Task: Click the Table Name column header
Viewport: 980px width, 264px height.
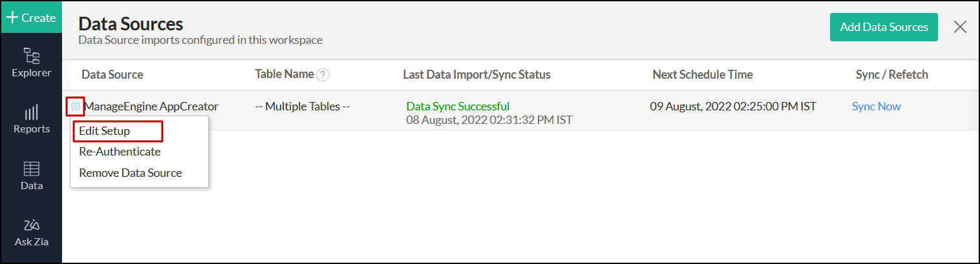Action: (284, 74)
